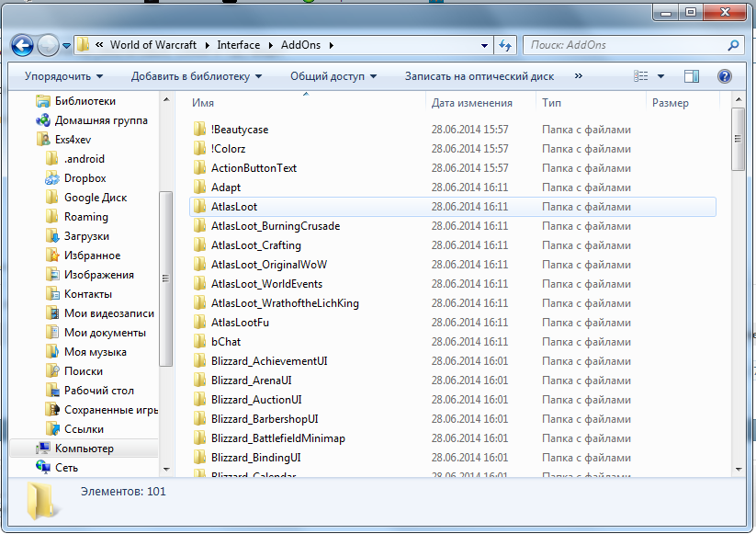
Task: Expand arrow after AddOns breadcrumb
Action: (332, 45)
